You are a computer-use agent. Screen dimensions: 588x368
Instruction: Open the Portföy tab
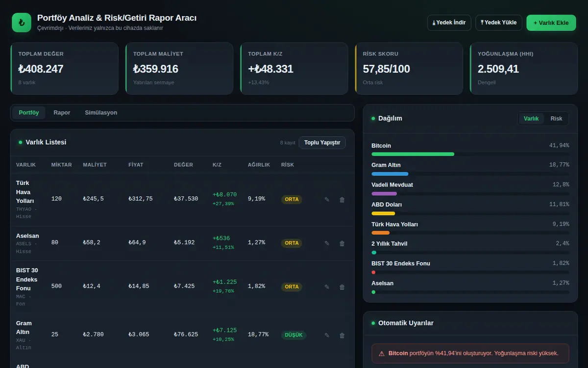[29, 113]
